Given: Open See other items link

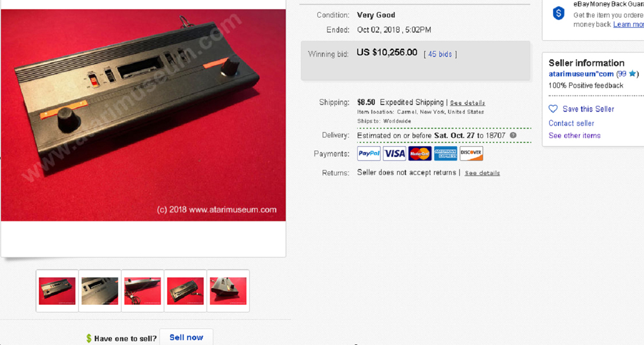Looking at the screenshot, I should (574, 136).
